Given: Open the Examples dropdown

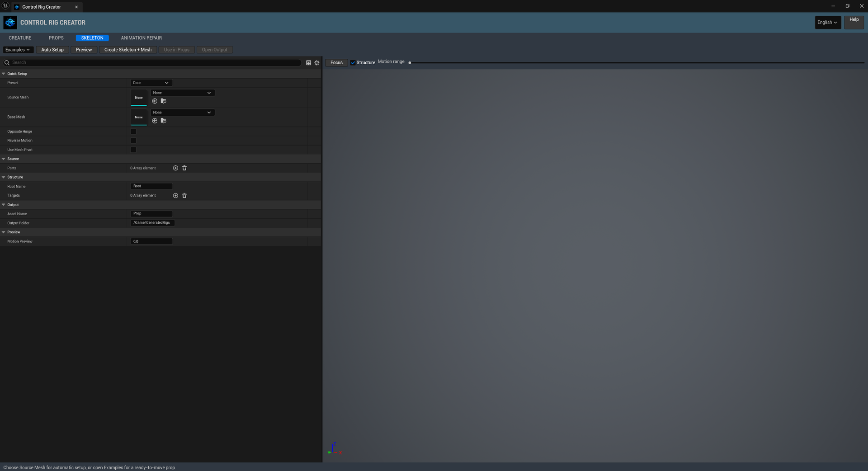Looking at the screenshot, I should (x=18, y=50).
